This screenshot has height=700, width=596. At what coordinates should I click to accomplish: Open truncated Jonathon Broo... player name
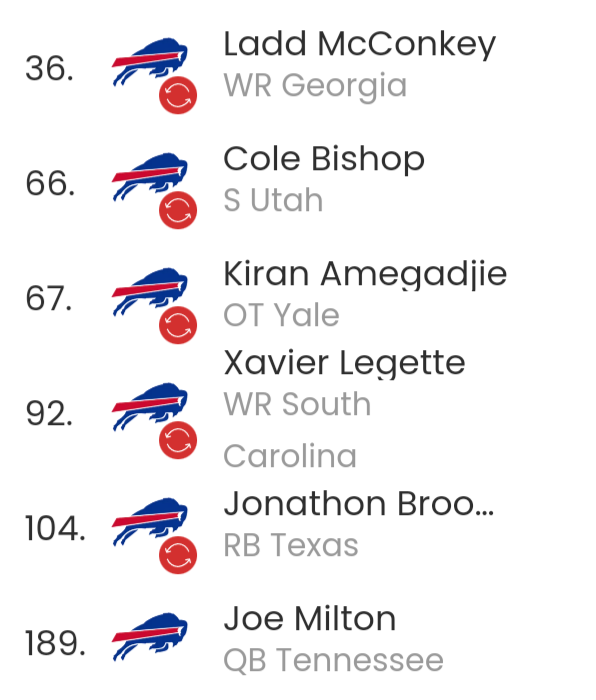click(x=358, y=504)
